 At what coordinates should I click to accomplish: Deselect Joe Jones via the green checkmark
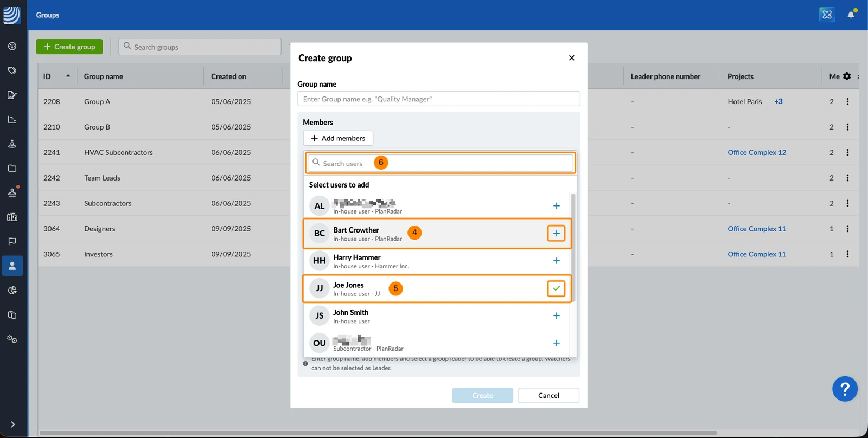pyautogui.click(x=556, y=288)
